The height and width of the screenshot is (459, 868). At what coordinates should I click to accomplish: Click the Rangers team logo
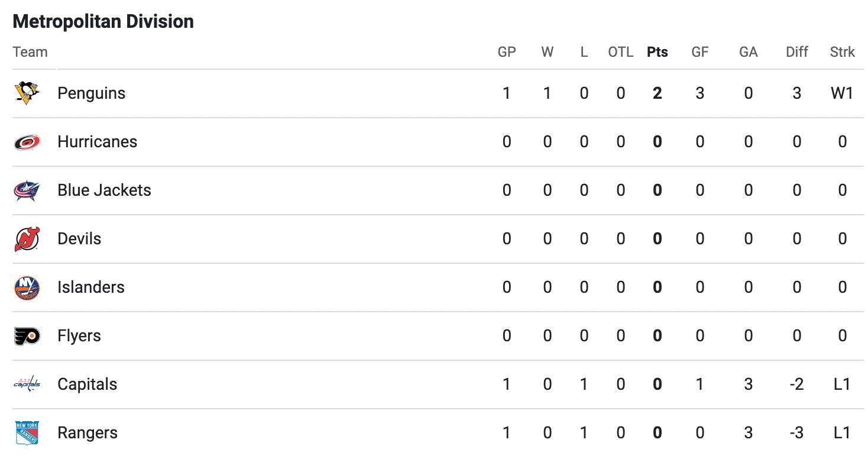[x=27, y=433]
